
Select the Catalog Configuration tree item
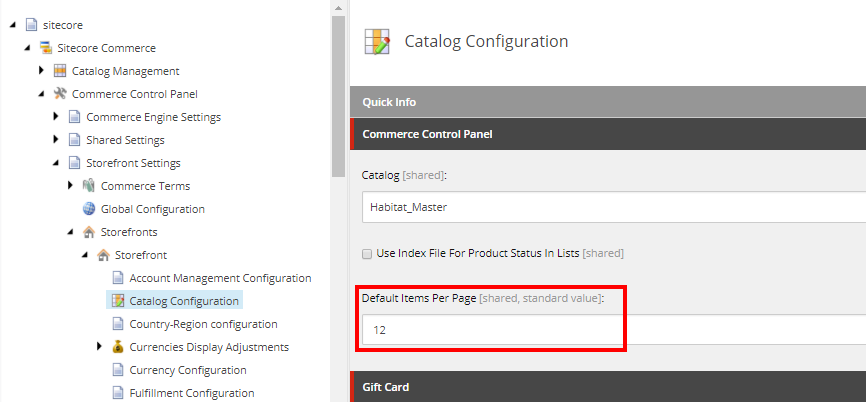[x=184, y=302]
